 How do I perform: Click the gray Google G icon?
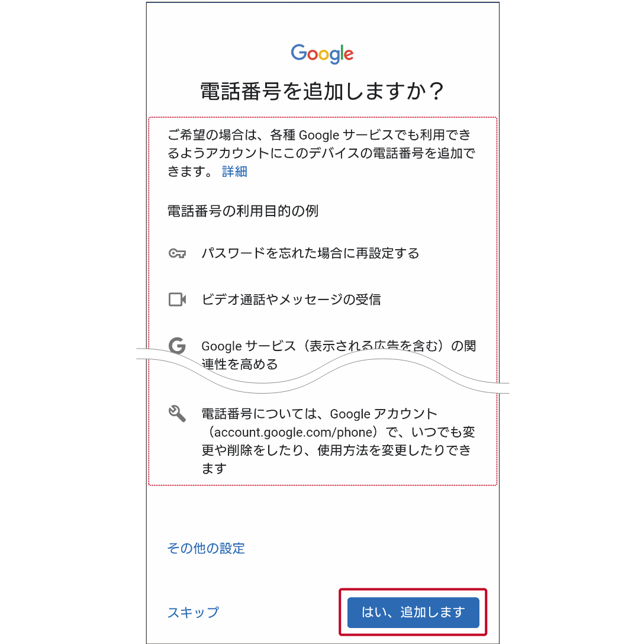pos(177,346)
